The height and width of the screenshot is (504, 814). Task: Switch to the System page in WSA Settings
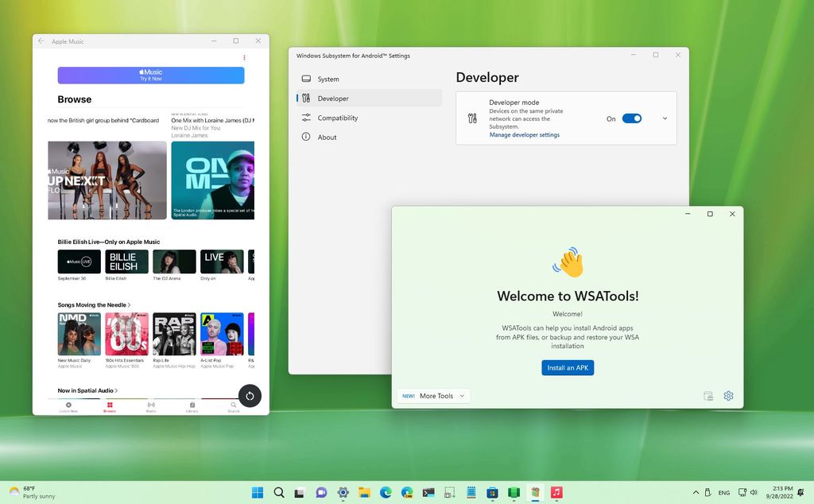click(x=328, y=79)
